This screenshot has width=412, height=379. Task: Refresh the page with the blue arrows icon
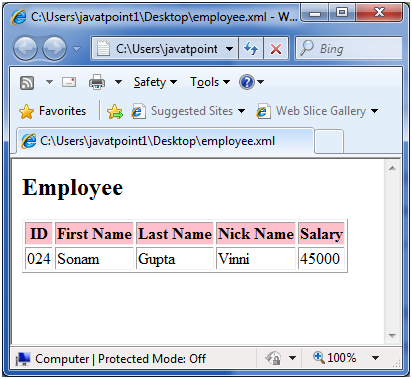click(251, 49)
